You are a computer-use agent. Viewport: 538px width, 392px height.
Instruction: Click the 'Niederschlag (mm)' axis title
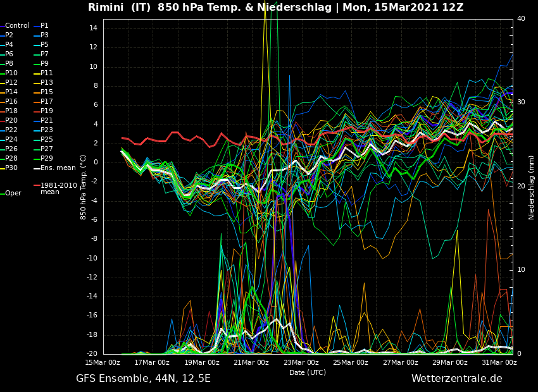(x=531, y=188)
